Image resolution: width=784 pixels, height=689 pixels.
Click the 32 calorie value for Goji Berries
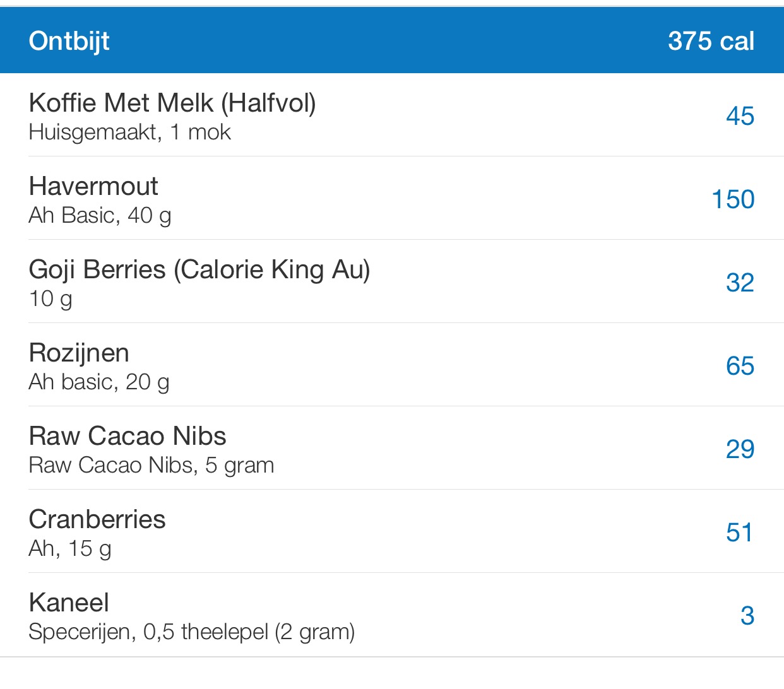(x=740, y=283)
